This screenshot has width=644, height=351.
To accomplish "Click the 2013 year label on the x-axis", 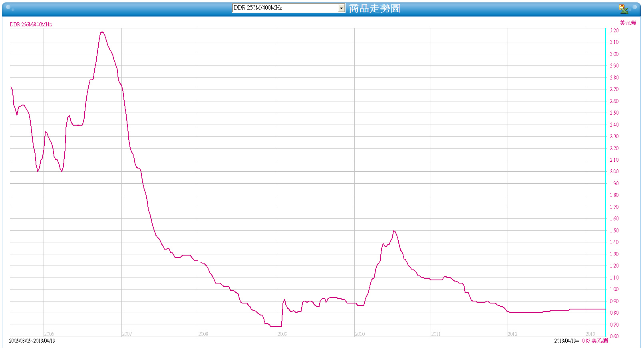I will tap(590, 334).
